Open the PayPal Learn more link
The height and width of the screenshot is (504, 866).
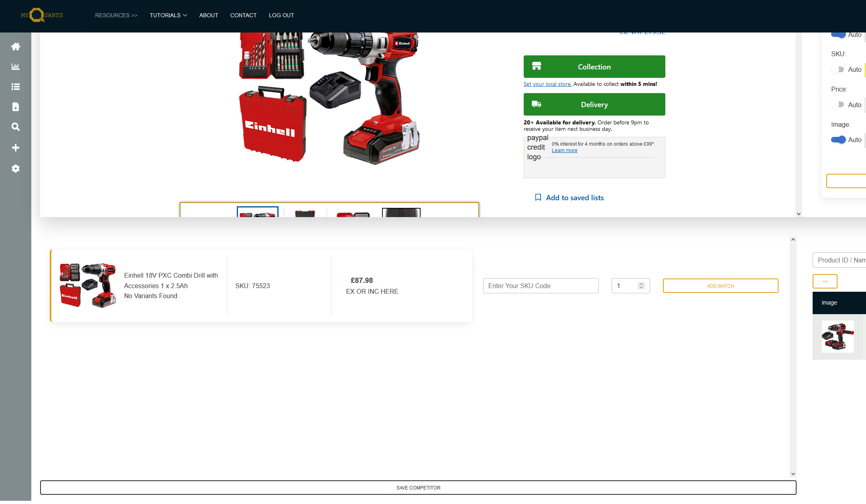coord(565,150)
